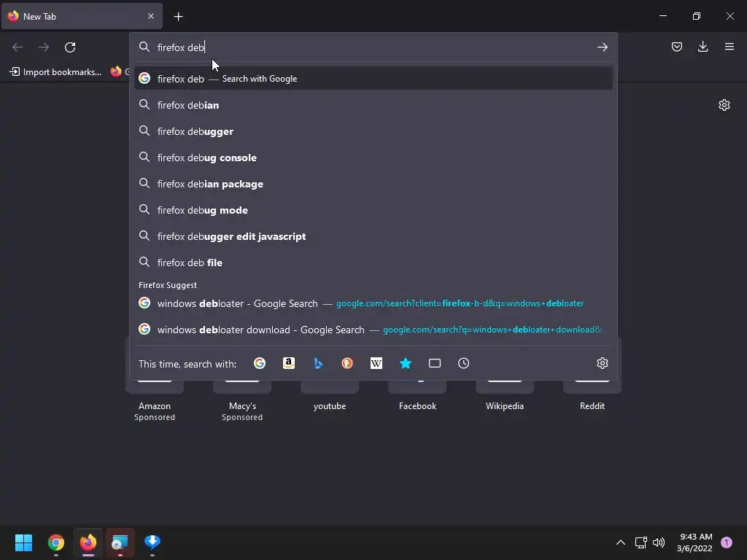Open the blue download-arrow taskbar app
The image size is (747, 560).
[x=152, y=542]
